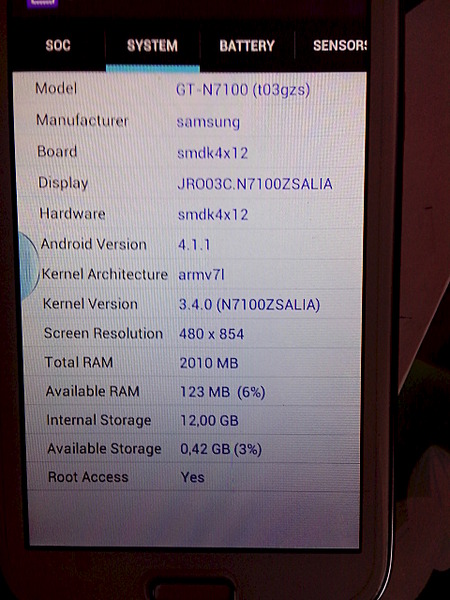The image size is (450, 600).
Task: Tap the GT-N7100 (t03gzs) value
Action: 243,90
